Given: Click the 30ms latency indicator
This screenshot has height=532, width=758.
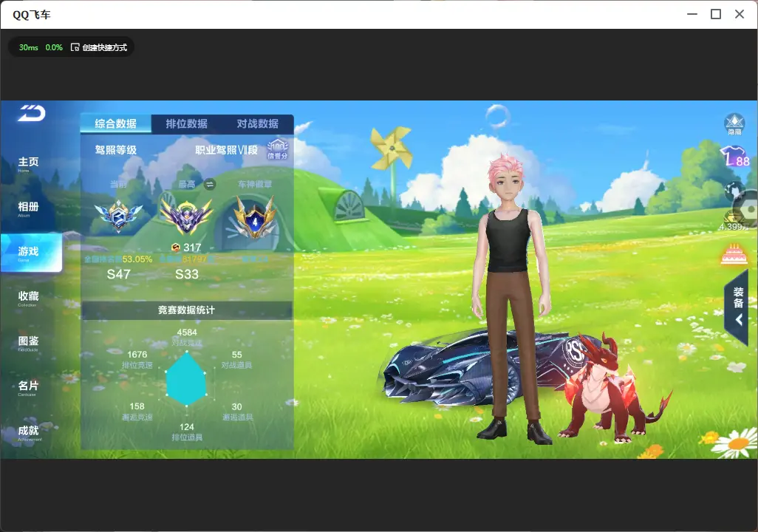Looking at the screenshot, I should [x=29, y=47].
